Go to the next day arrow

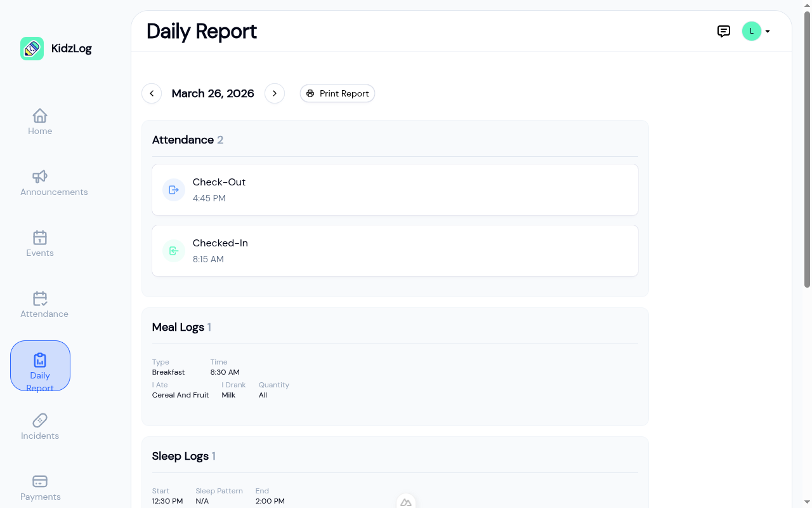click(275, 93)
